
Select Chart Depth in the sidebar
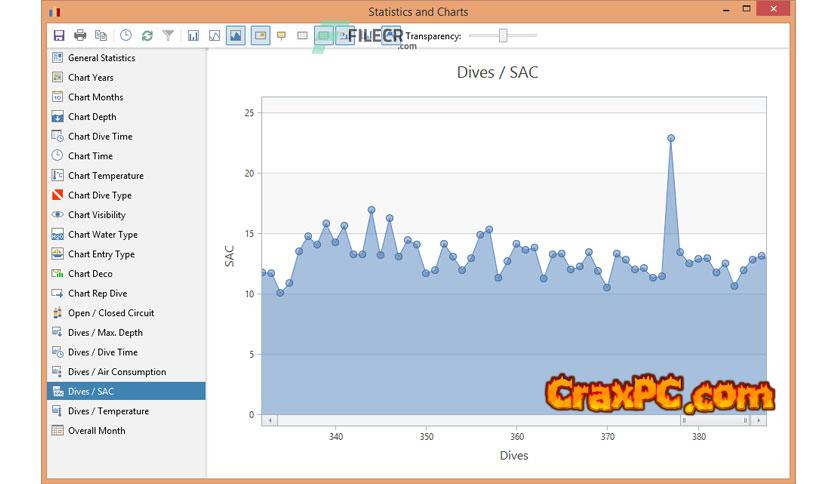point(92,117)
